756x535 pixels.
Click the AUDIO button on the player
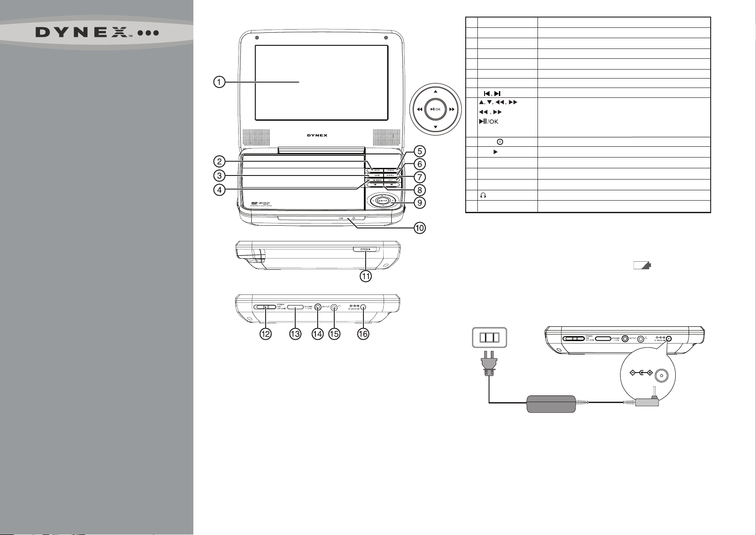375,175
